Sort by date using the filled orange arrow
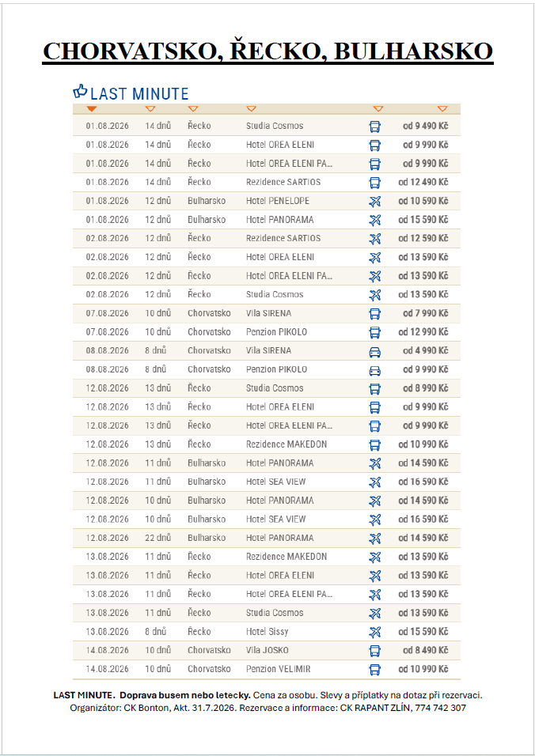 (92, 109)
